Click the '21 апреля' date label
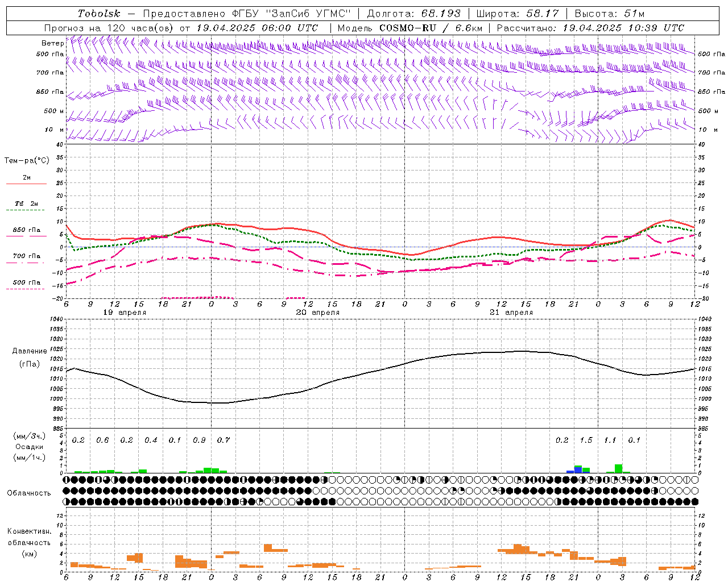 click(x=511, y=313)
